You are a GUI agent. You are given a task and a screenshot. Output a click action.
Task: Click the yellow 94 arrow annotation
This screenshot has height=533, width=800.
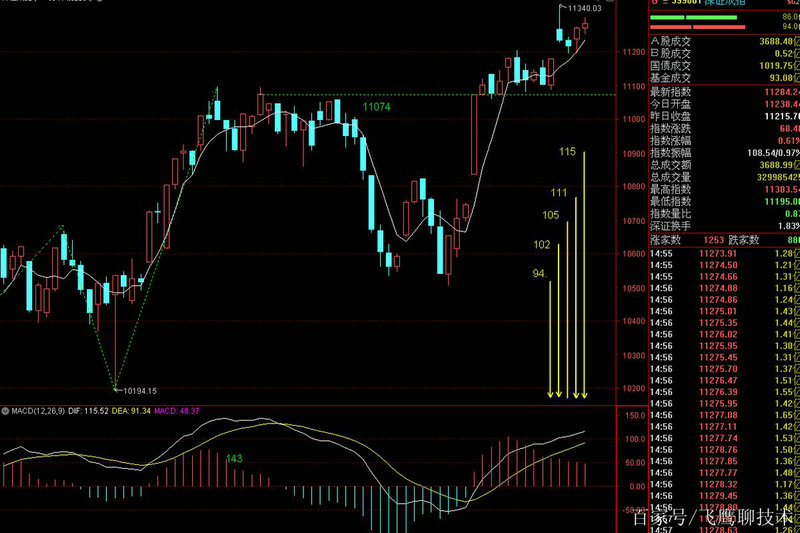click(539, 273)
